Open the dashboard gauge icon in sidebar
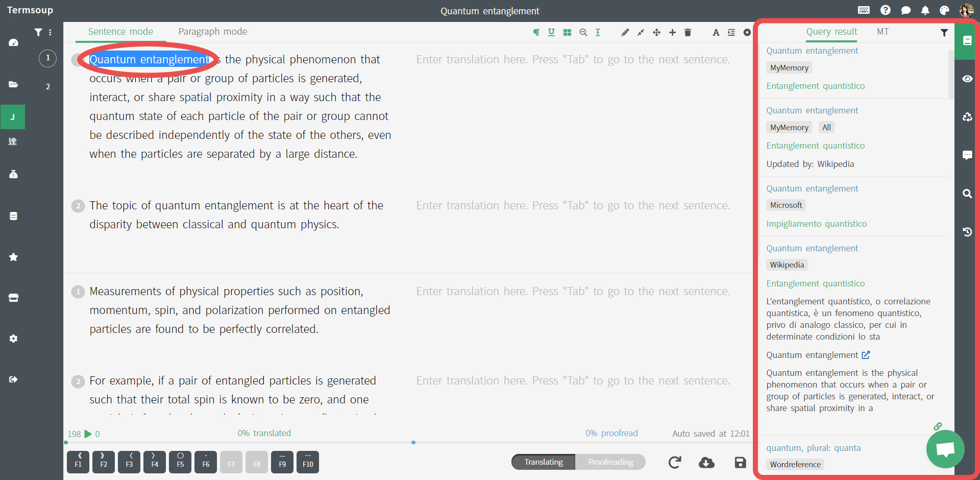 13,43
